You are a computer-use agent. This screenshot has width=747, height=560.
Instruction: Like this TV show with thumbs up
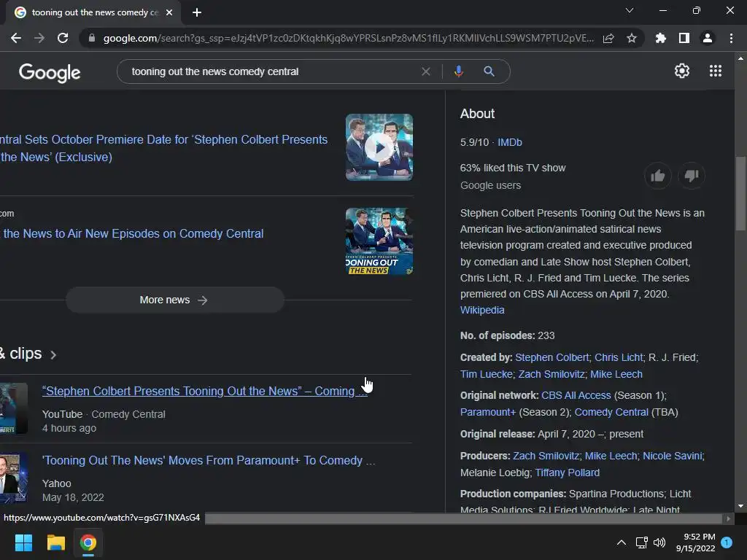click(x=657, y=176)
